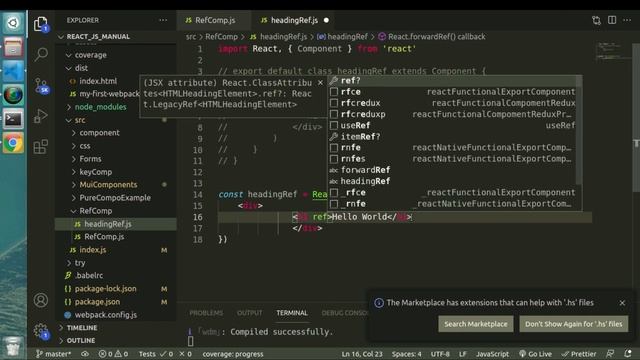640x360 pixels.
Task: Select rfcreduxp snippet suggestion
Action: [x=453, y=114]
